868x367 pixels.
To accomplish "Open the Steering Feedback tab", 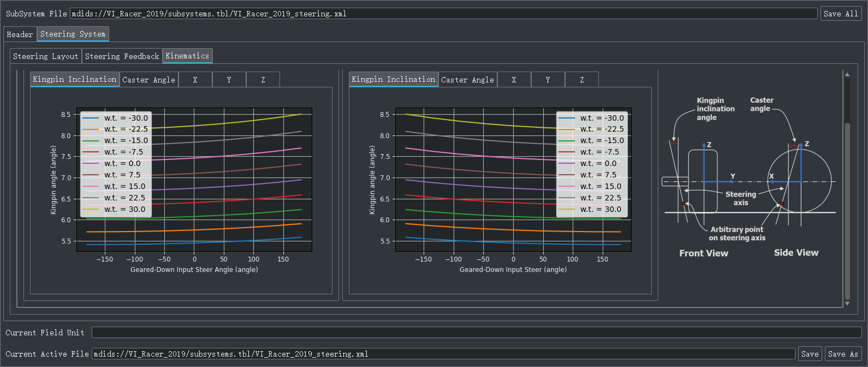I will pos(122,56).
